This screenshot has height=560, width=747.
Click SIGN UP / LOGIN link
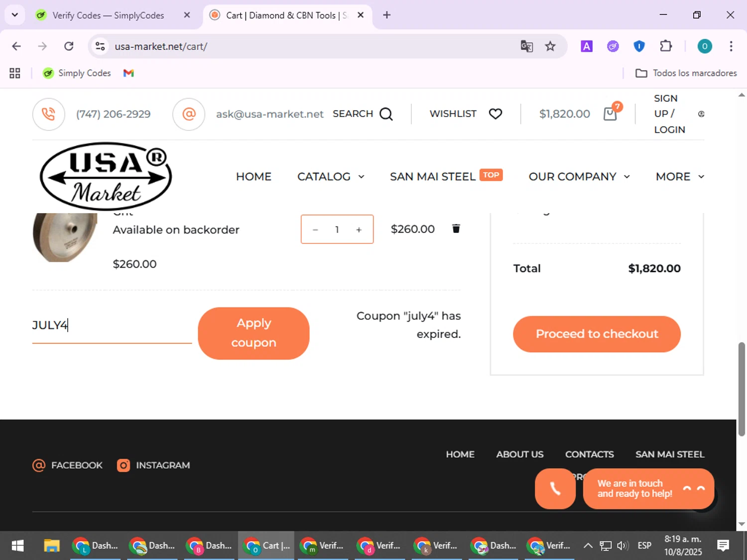(x=669, y=114)
